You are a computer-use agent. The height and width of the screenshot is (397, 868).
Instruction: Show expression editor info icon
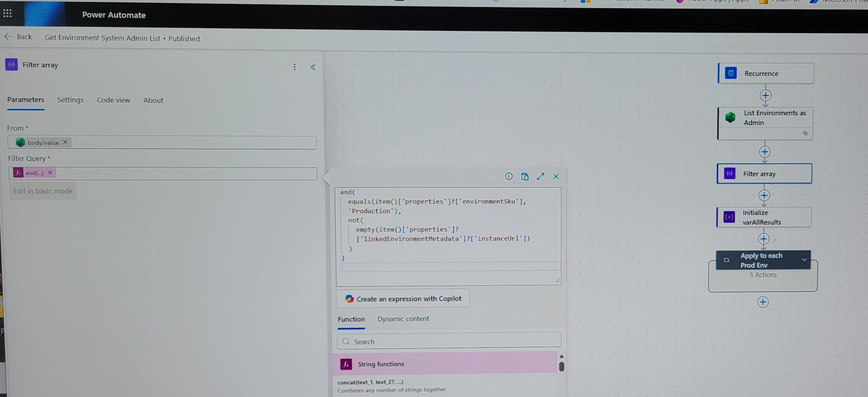coord(509,176)
